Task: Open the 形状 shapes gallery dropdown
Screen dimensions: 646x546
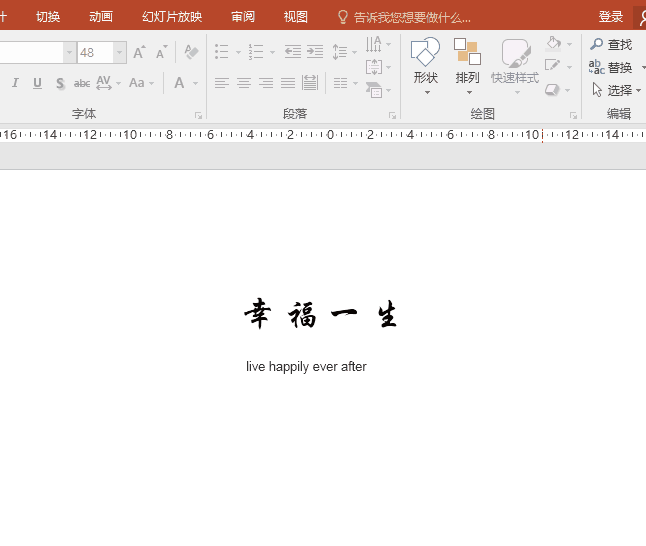Action: click(x=426, y=78)
